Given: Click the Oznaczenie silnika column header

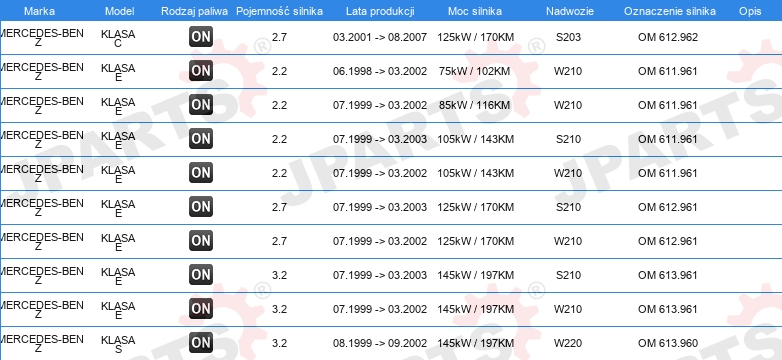Looking at the screenshot, I should click(670, 11).
